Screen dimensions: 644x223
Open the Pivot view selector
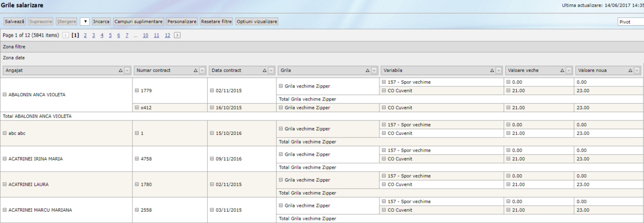point(630,22)
